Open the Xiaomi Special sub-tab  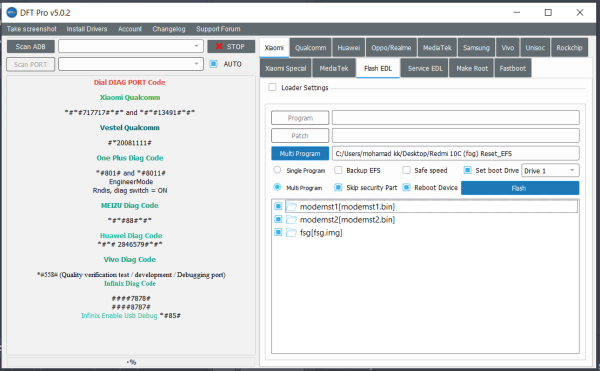click(285, 68)
